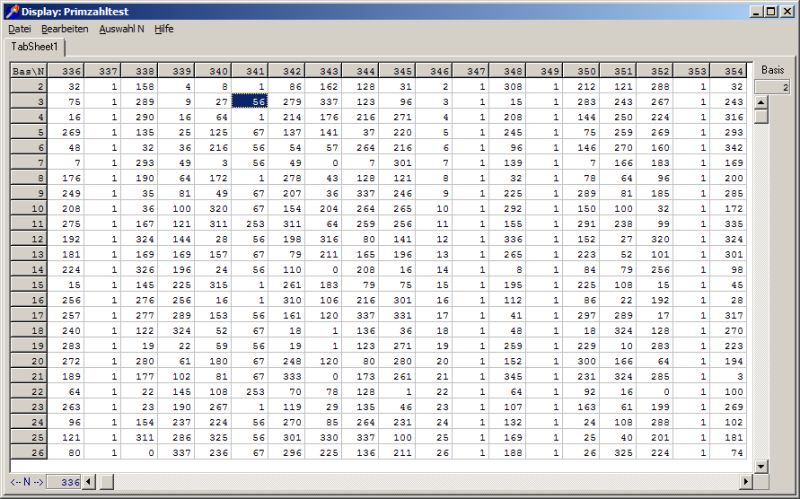The width and height of the screenshot is (800, 499).
Task: Click cell 0 in row 14, column 343
Action: point(323,269)
